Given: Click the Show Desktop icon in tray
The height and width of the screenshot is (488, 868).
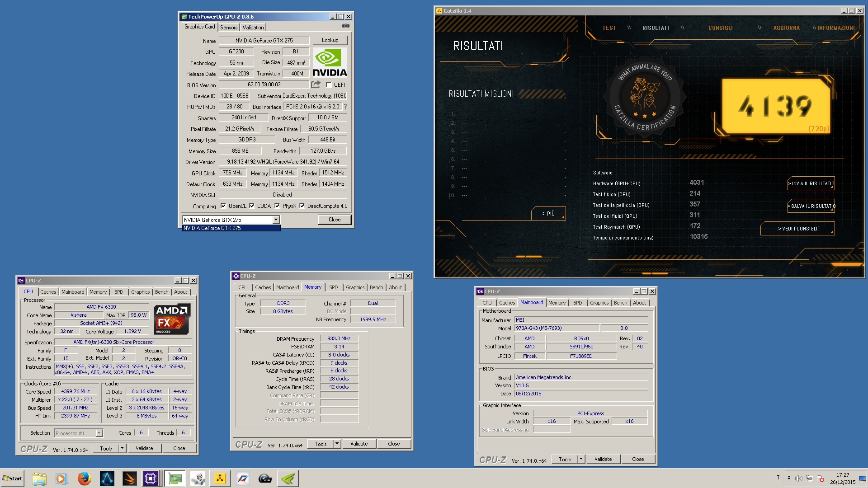Looking at the screenshot, I should (863, 479).
